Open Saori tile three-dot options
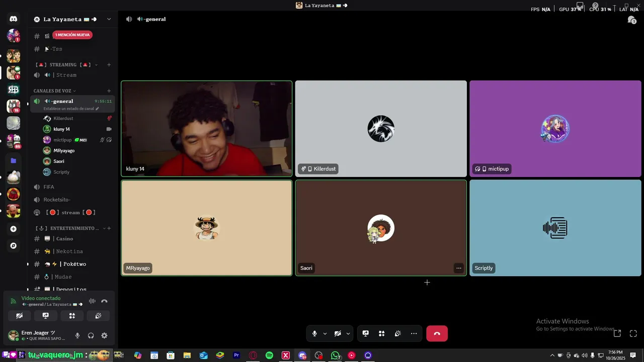Viewport: 644px width, 362px height. pos(458,268)
